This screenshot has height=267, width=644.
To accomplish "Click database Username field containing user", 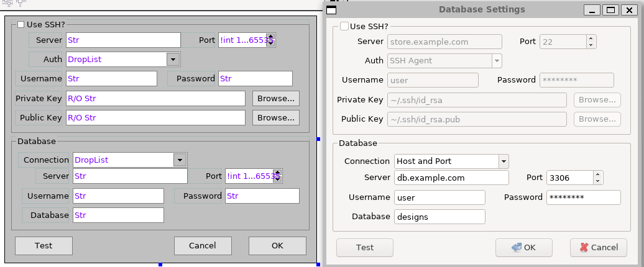I will click(439, 197).
